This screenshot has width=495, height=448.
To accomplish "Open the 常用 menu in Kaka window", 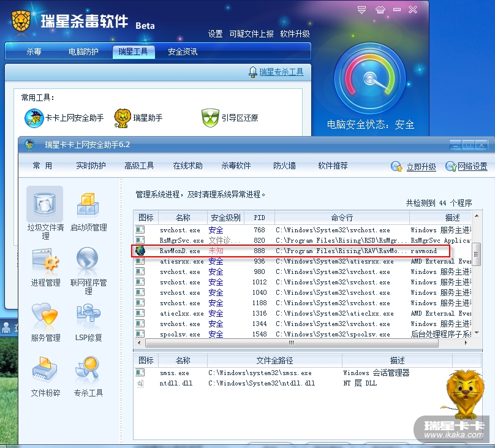I will [x=42, y=165].
